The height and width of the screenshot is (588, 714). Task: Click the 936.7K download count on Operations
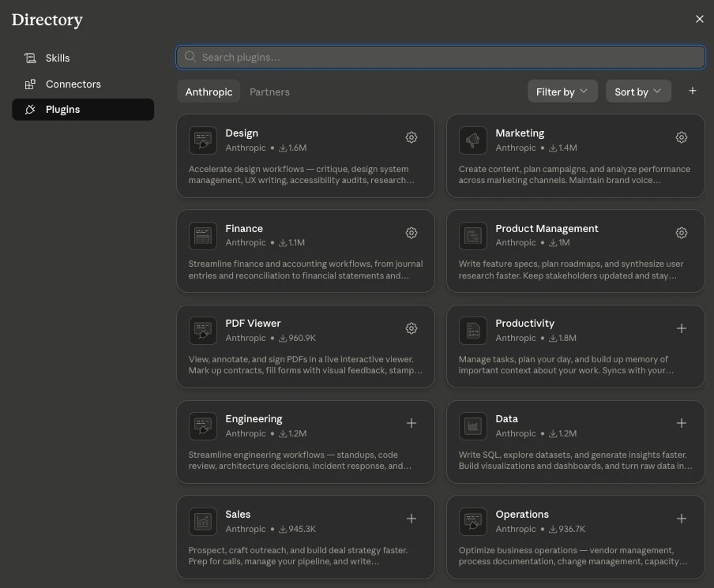coord(567,530)
